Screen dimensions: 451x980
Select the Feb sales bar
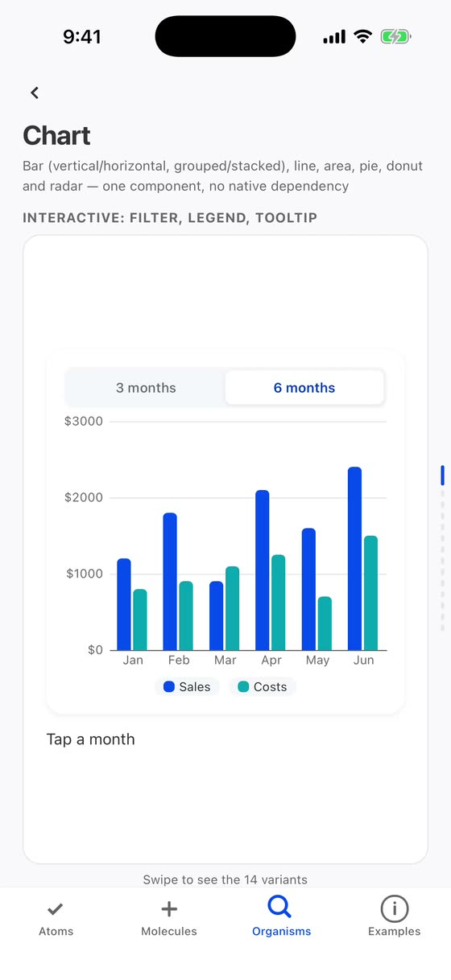pyautogui.click(x=170, y=582)
